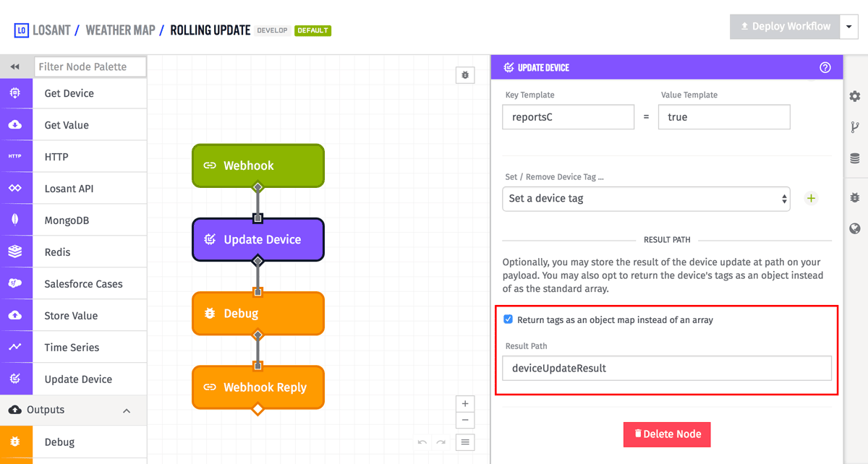Redo the last canvas action

(441, 442)
